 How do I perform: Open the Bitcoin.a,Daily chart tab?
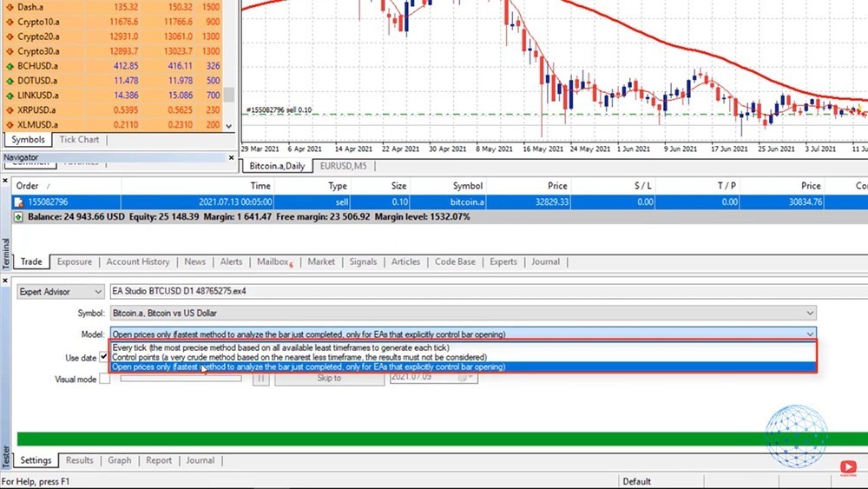(x=277, y=166)
